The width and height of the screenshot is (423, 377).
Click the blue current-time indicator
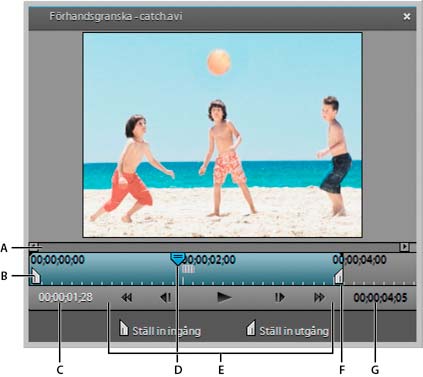tap(178, 258)
